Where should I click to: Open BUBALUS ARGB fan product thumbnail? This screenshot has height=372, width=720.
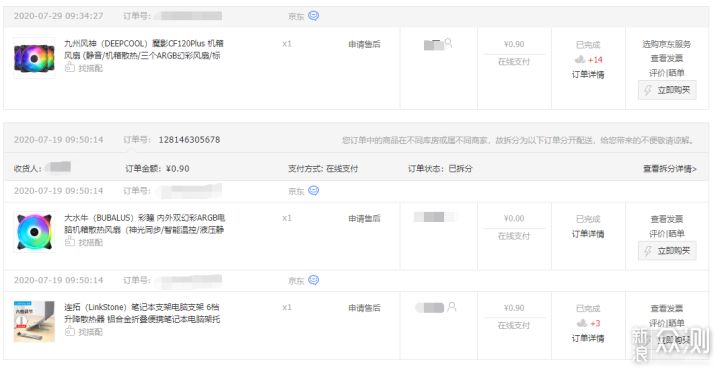[x=34, y=232]
